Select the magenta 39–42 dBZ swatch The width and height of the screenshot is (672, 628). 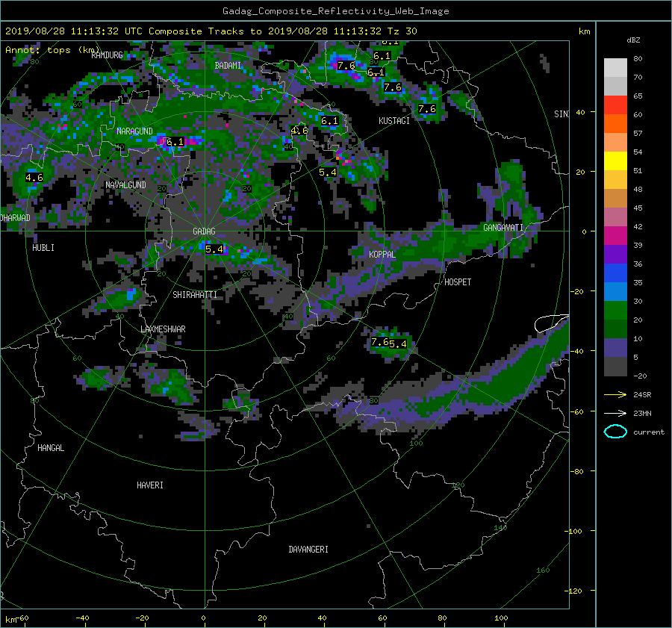[615, 236]
